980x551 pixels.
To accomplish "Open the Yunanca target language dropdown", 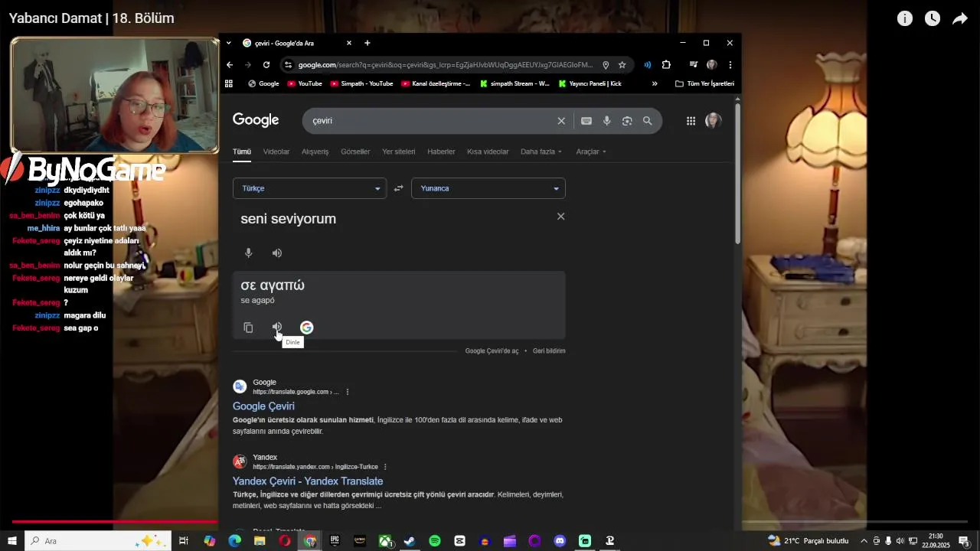I will pos(488,188).
